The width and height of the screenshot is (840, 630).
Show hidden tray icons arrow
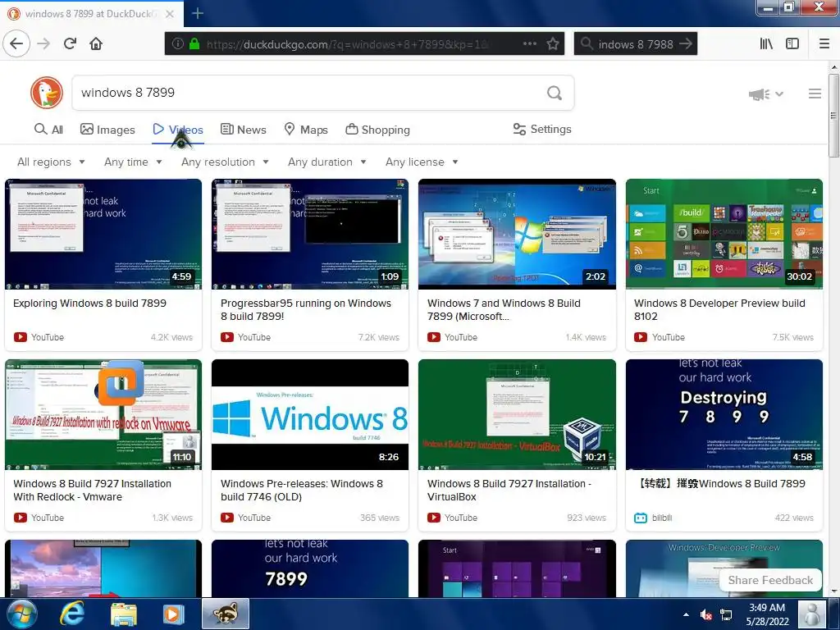tap(686, 614)
